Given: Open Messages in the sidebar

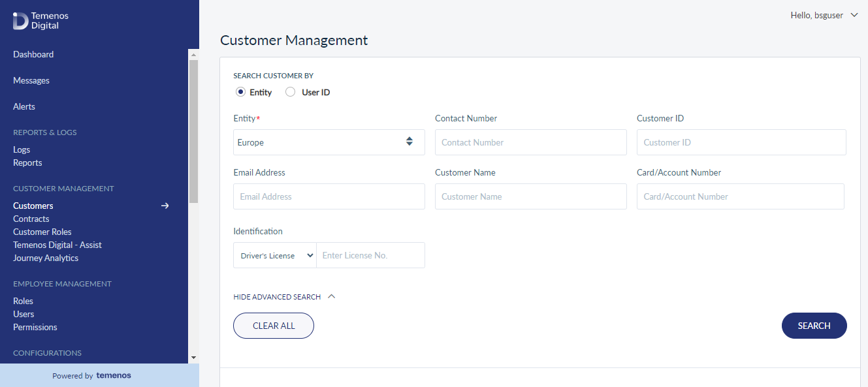Looking at the screenshot, I should [31, 80].
